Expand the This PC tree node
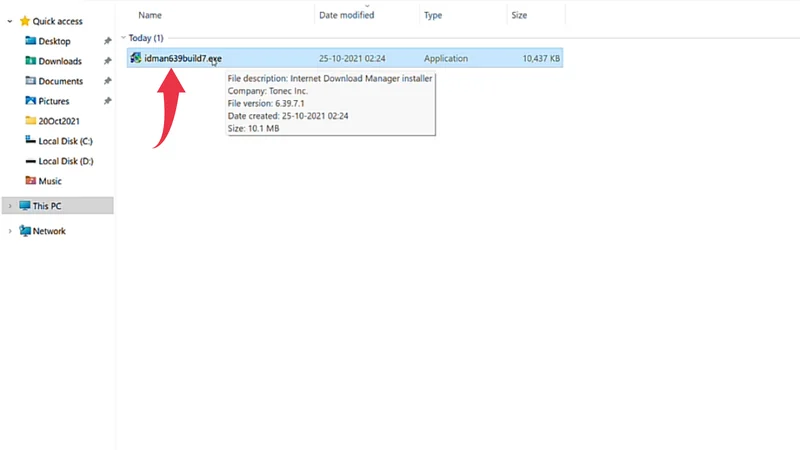Image resolution: width=800 pixels, height=450 pixels. pyautogui.click(x=10, y=205)
